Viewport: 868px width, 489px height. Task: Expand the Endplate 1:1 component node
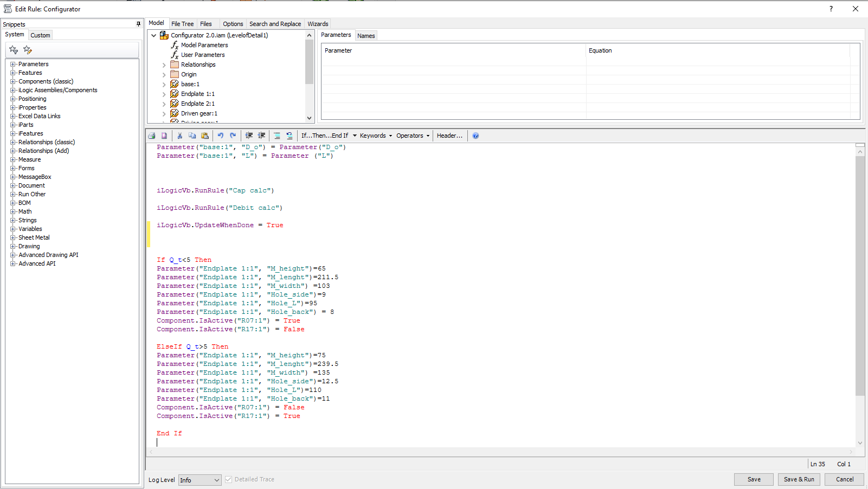(164, 93)
